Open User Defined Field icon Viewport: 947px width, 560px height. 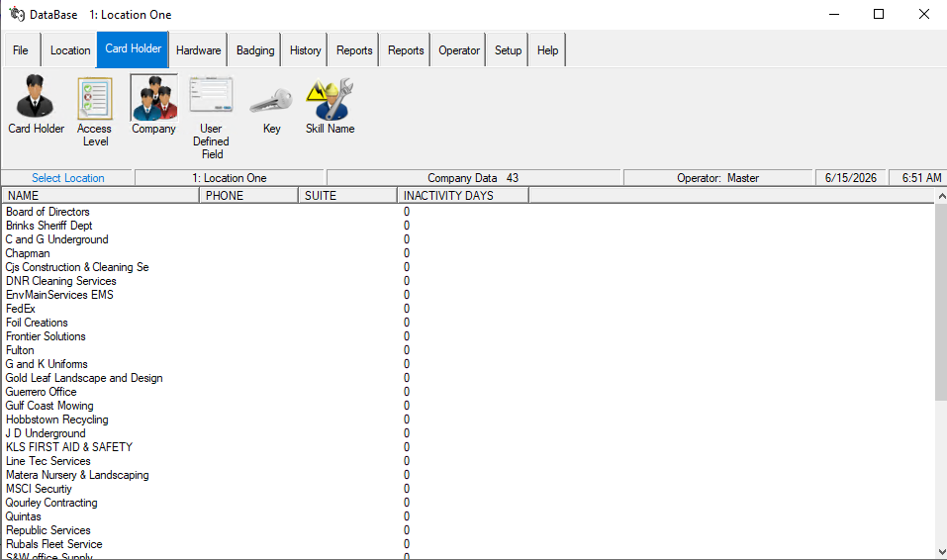[211, 118]
